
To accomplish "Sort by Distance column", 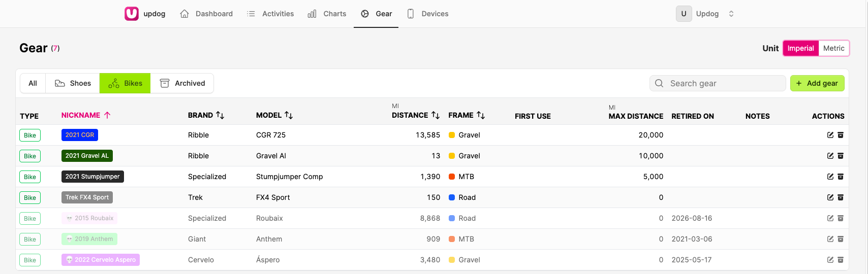I will 416,115.
